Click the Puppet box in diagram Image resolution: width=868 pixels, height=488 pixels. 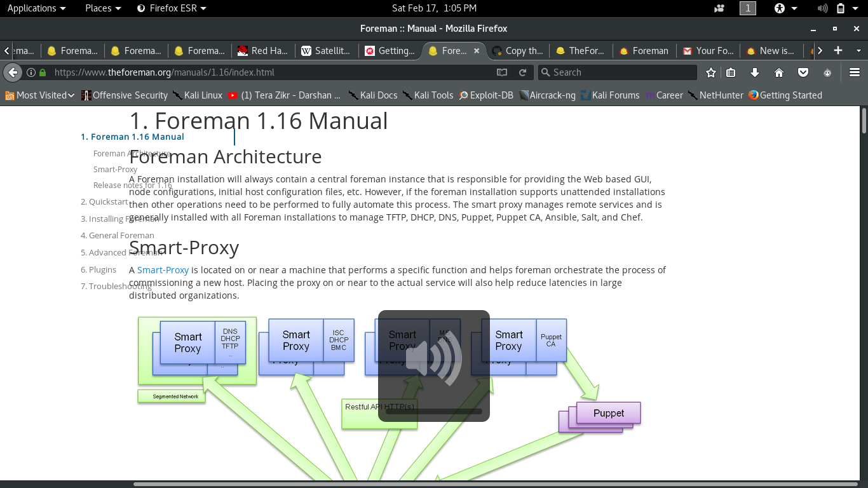tap(609, 413)
